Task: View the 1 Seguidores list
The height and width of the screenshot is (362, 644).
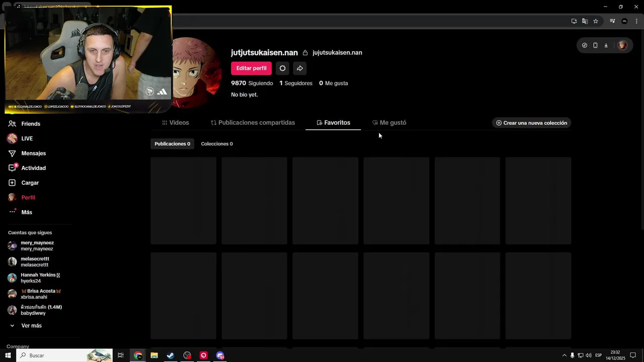Action: point(296,83)
